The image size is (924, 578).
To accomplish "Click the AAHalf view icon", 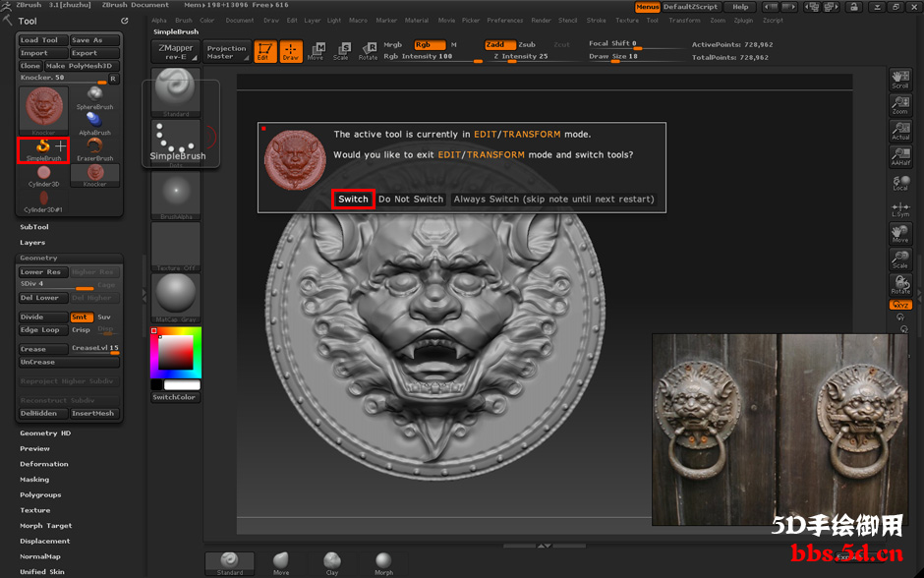I will (x=900, y=156).
